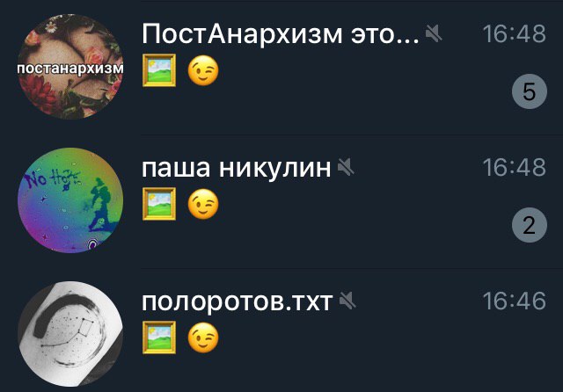The width and height of the screenshot is (563, 392).
Task: Open полоротов.txt constellation avatar
Action: pos(70,334)
